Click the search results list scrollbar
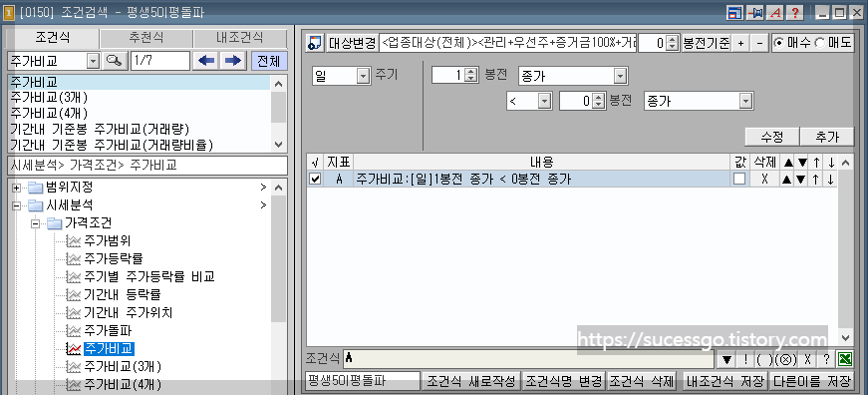Image resolution: width=868 pixels, height=395 pixels. 278,114
